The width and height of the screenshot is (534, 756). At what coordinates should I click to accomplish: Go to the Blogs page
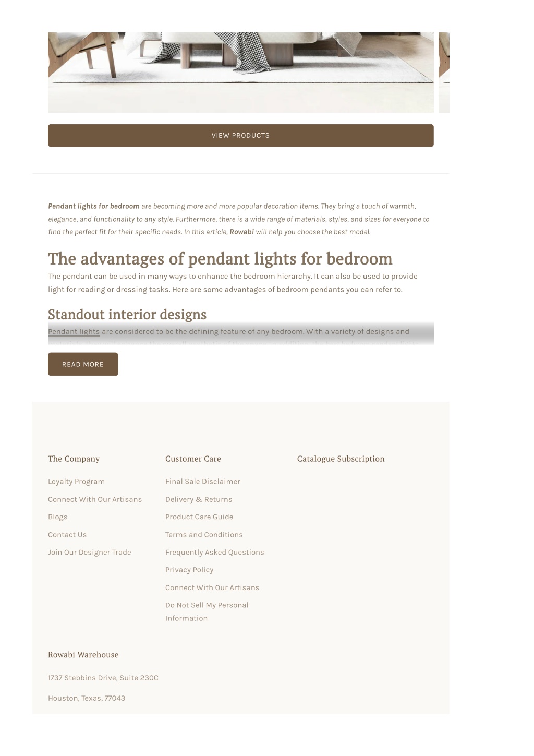tap(57, 517)
